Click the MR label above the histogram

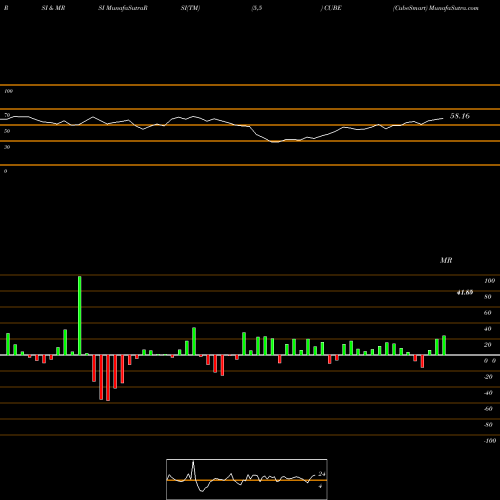click(x=446, y=260)
